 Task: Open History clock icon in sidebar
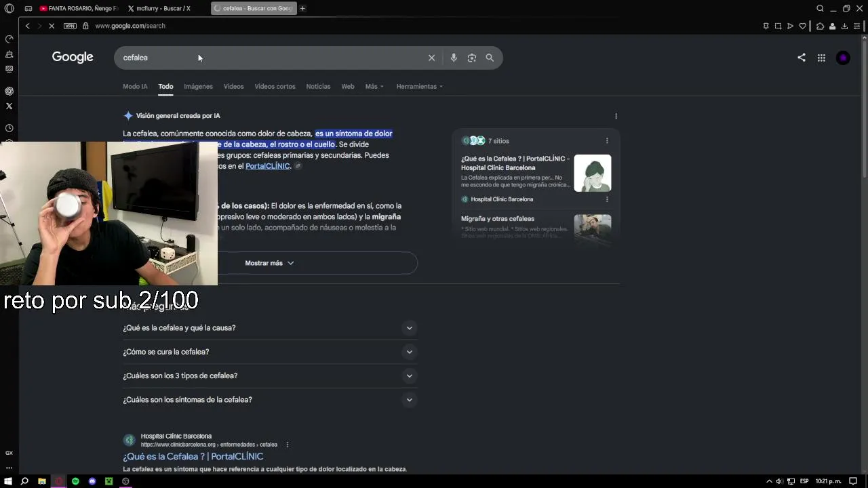pyautogui.click(x=9, y=128)
